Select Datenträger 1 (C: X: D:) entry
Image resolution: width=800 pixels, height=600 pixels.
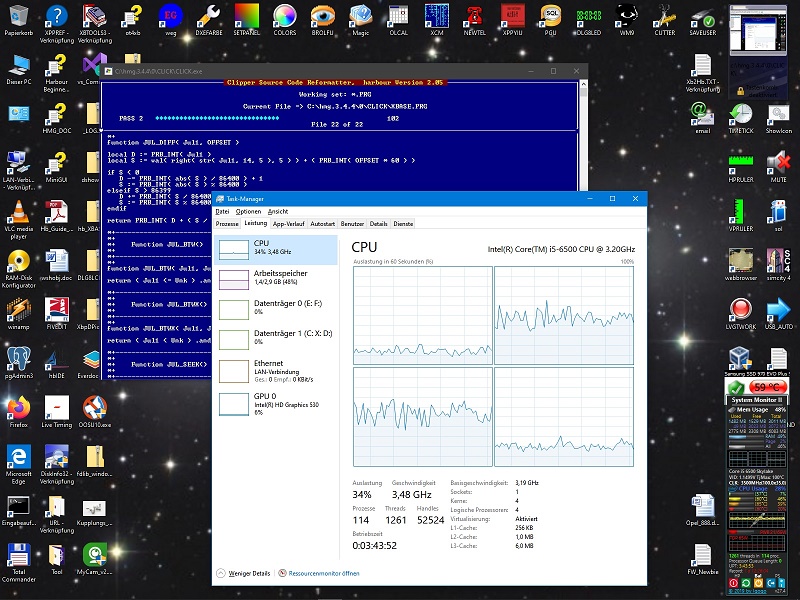[x=276, y=339]
